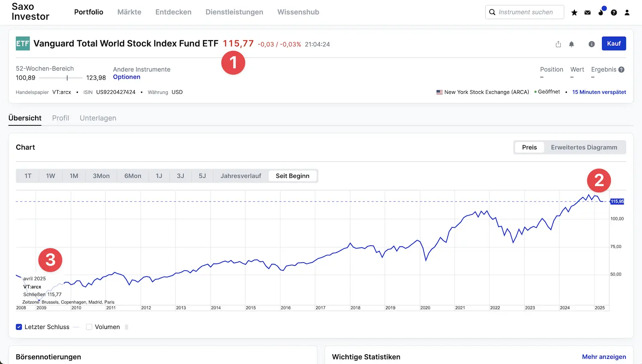Open the messages envelope icon
642x364 pixels.
coord(588,12)
